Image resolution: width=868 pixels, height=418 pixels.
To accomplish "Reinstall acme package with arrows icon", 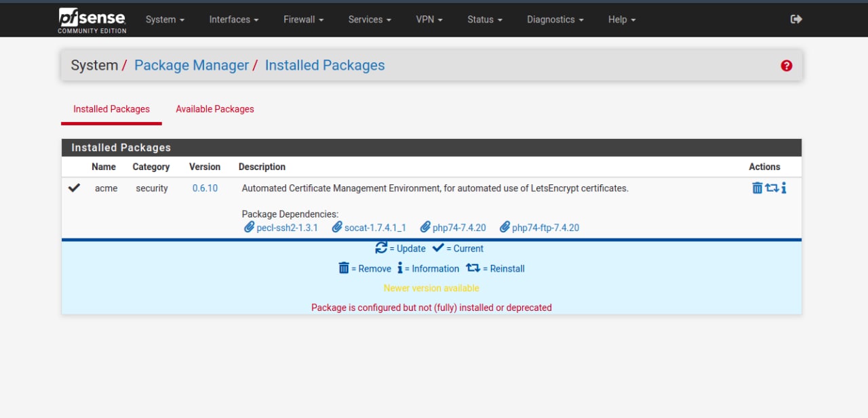I will click(772, 188).
